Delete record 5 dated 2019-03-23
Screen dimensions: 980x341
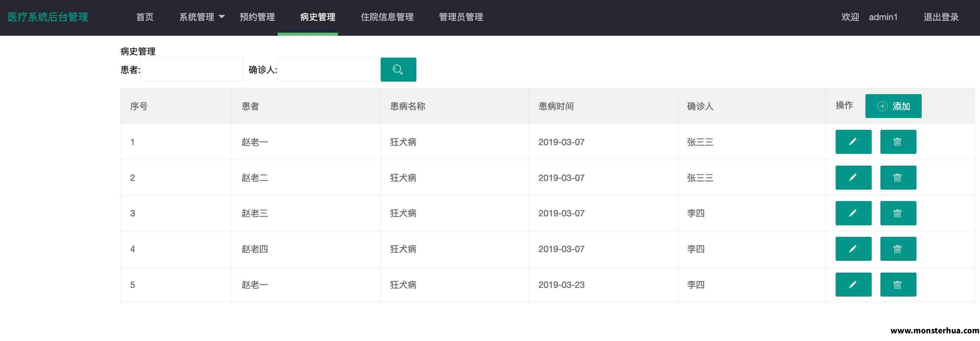click(898, 285)
